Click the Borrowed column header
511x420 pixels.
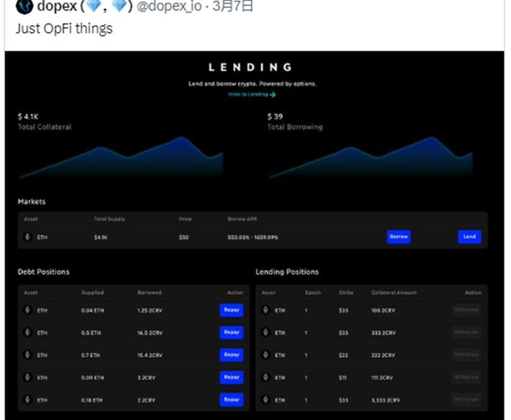point(149,292)
